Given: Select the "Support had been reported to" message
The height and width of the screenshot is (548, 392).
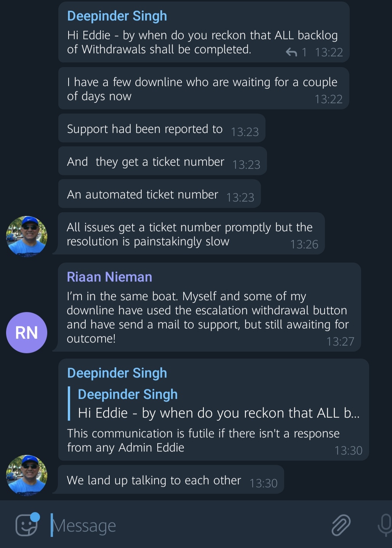Looking at the screenshot, I should (145, 129).
